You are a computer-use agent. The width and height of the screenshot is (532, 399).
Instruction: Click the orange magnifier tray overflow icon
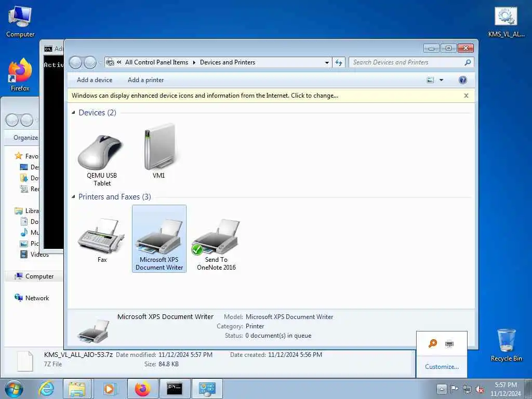point(433,343)
